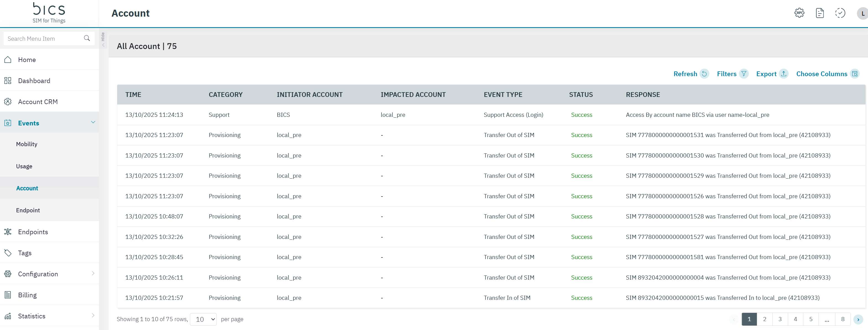Open the Choose Columns icon
868x330 pixels.
point(854,74)
